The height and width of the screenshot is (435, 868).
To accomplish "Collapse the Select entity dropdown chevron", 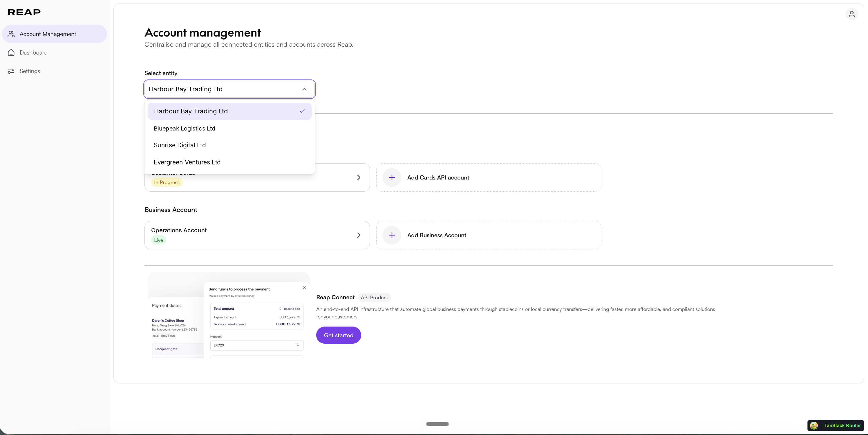I will coord(304,89).
